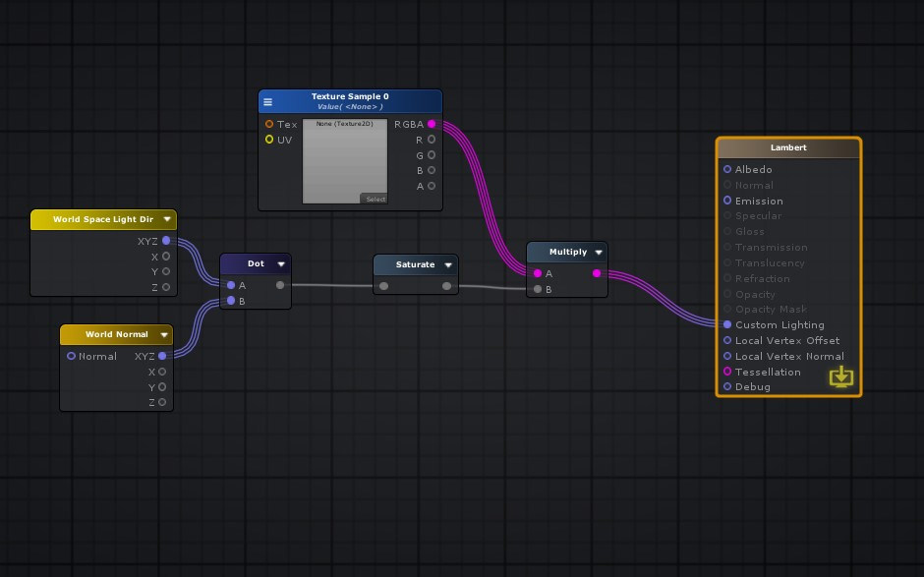Click the XYZ output port on World Space Light Dir
The height and width of the screenshot is (577, 924).
coord(165,241)
